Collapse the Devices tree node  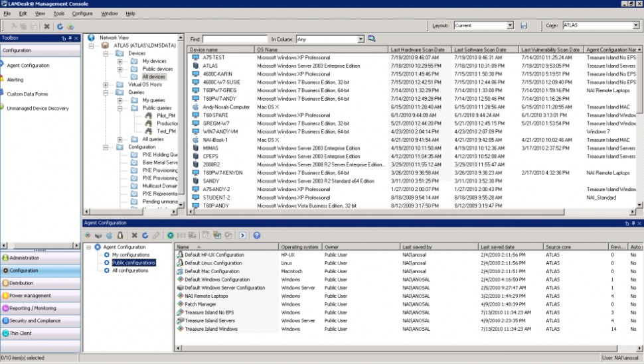point(106,53)
